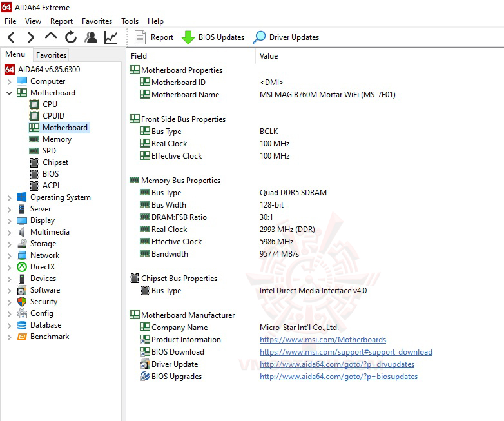Image resolution: width=504 pixels, height=421 pixels.
Task: Open user management with the person icon
Action: click(91, 37)
